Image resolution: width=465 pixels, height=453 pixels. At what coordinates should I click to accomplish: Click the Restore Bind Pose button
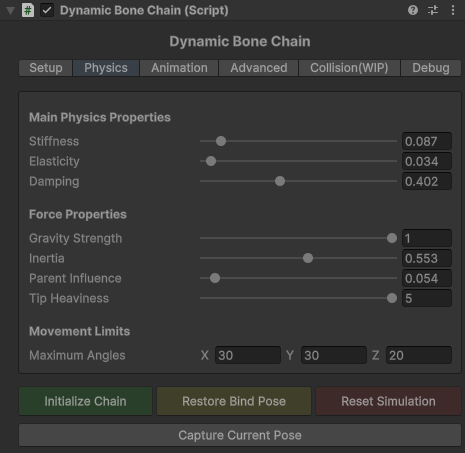(x=234, y=401)
